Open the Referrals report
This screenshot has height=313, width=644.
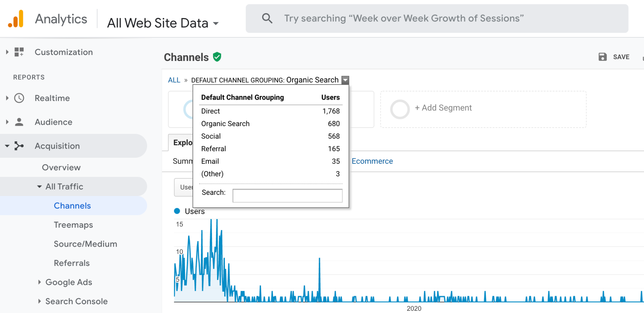pyautogui.click(x=72, y=263)
